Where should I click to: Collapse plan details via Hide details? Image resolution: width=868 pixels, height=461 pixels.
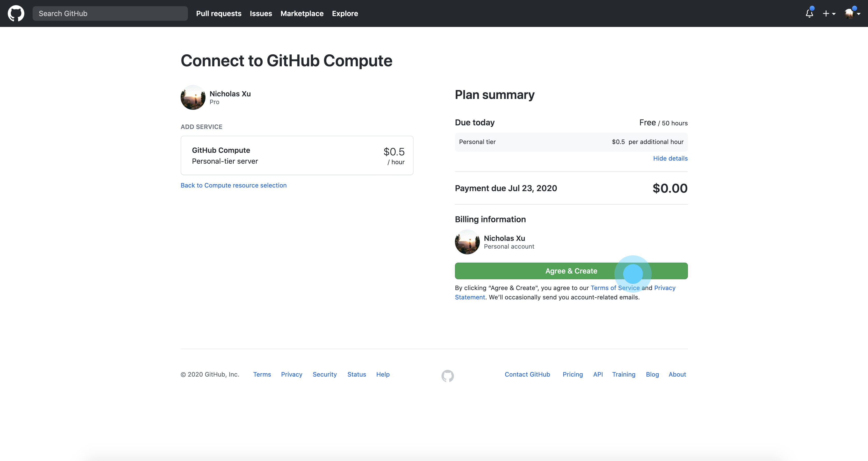pos(670,159)
